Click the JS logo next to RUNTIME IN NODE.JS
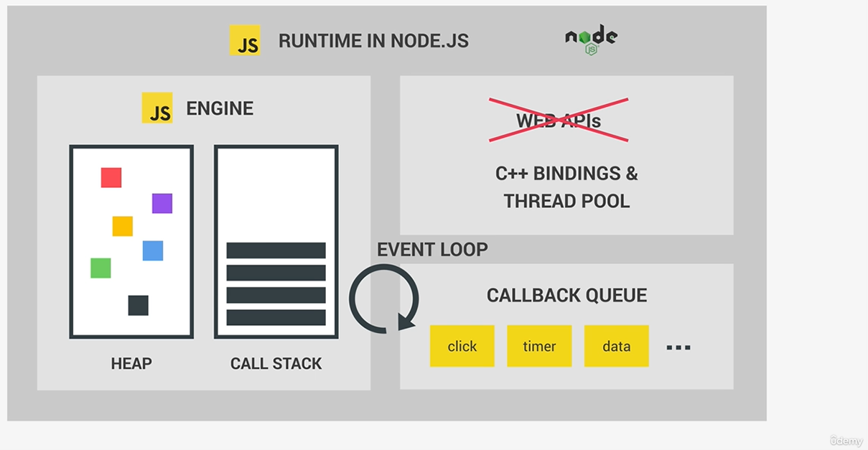 click(245, 41)
